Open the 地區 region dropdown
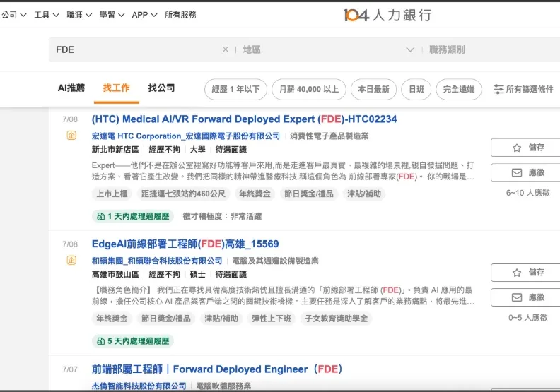 coord(328,49)
